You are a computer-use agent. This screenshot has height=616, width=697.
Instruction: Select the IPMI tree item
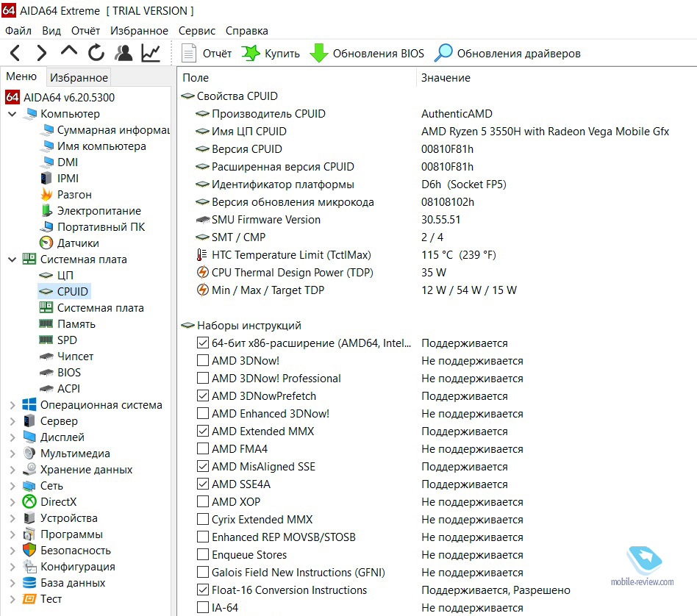tap(60, 178)
